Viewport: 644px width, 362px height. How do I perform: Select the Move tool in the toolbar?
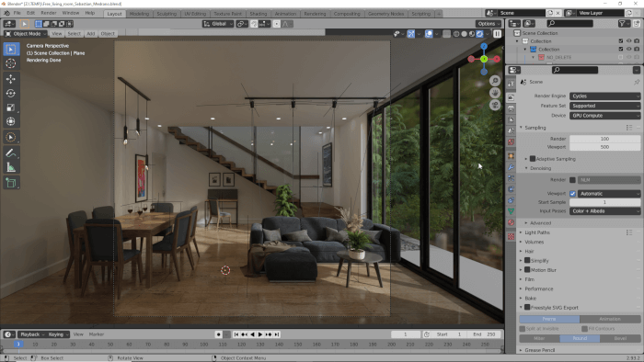coord(11,78)
